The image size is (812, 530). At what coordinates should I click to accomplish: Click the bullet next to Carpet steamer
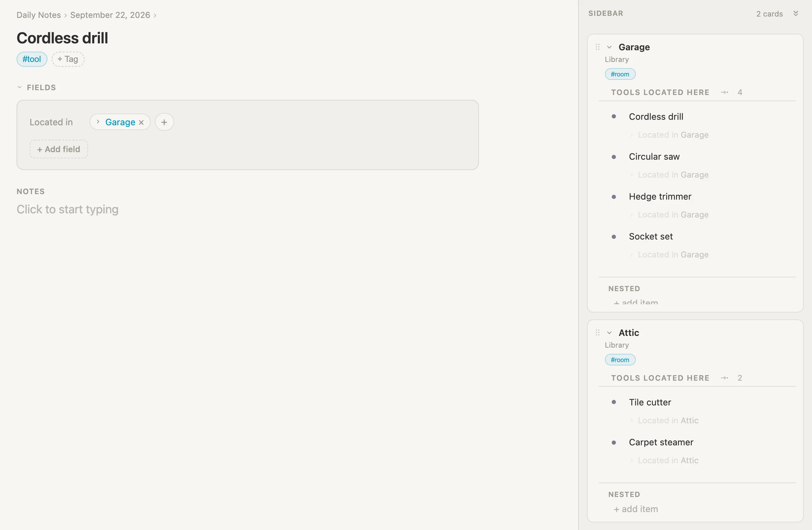click(614, 443)
